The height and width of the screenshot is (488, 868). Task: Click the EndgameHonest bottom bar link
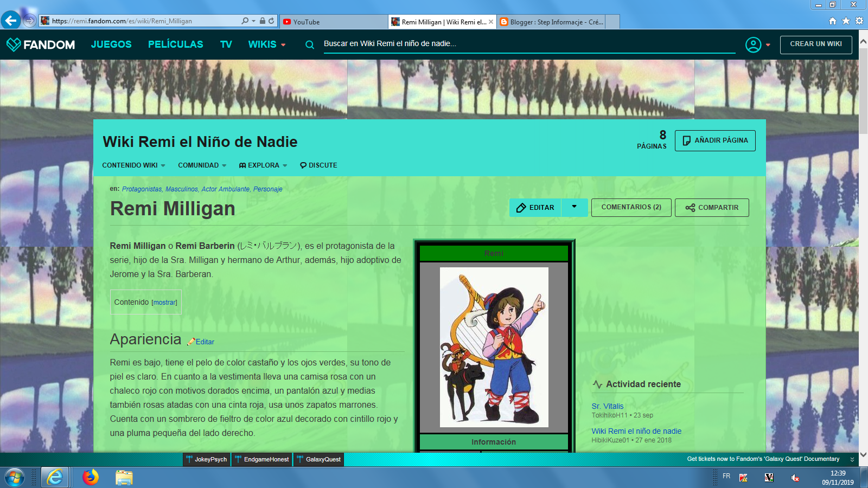[x=261, y=459]
